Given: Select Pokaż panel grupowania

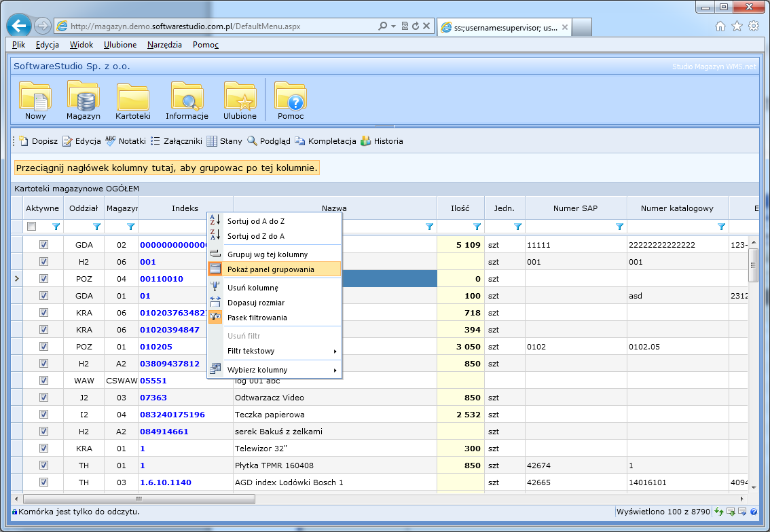Looking at the screenshot, I should click(x=274, y=269).
